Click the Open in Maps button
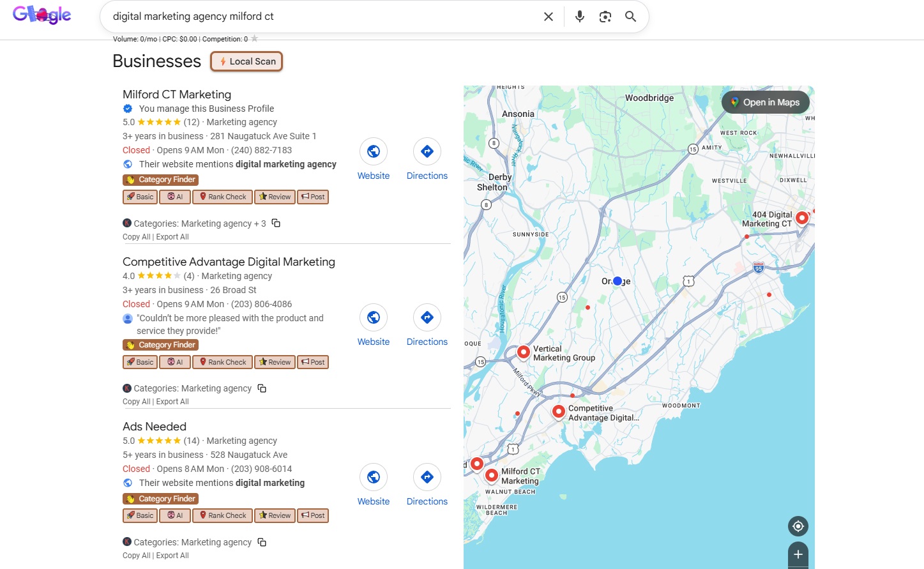 765,102
